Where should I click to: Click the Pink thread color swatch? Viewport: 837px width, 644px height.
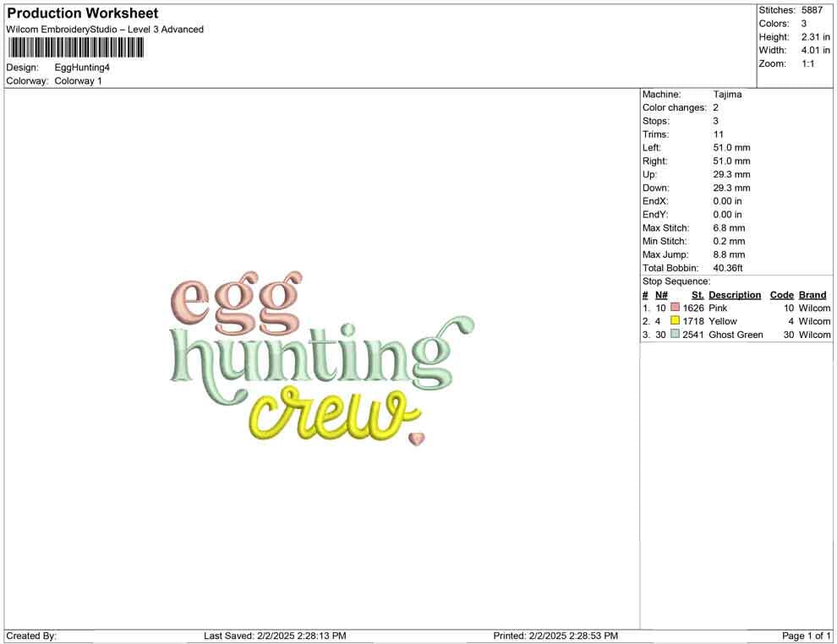pyautogui.click(x=675, y=308)
